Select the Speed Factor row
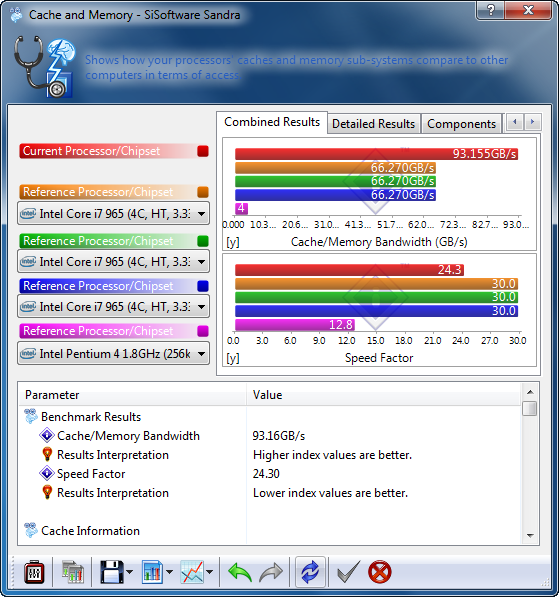Image resolution: width=559 pixels, height=597 pixels. point(270,473)
